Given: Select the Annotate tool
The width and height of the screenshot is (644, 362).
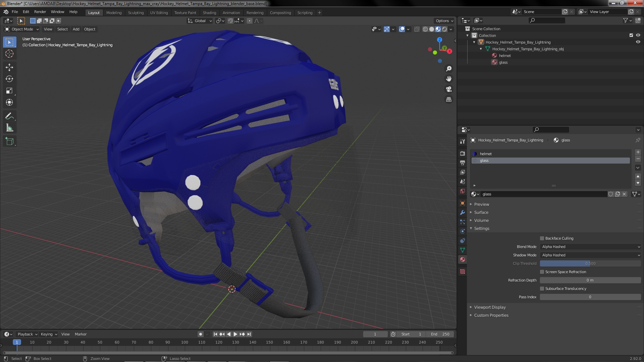Looking at the screenshot, I should pyautogui.click(x=9, y=116).
